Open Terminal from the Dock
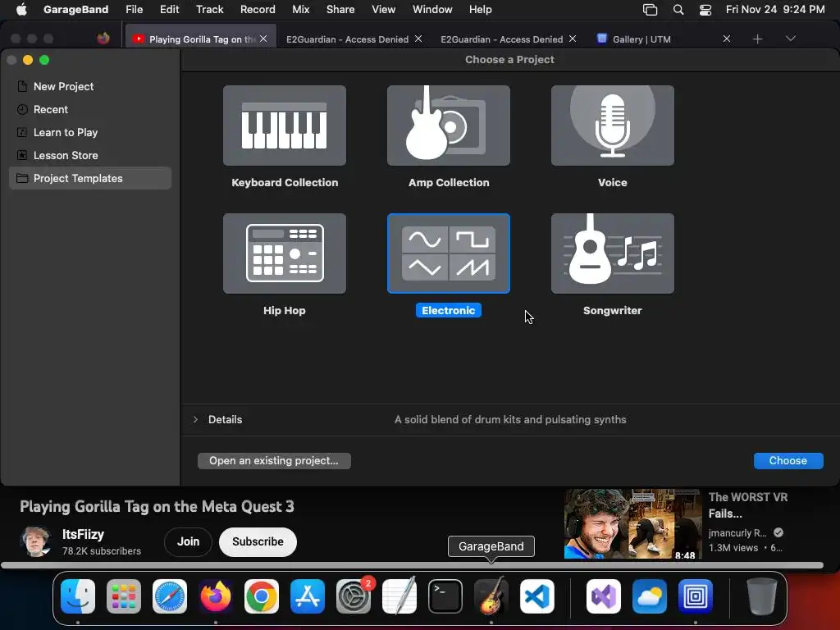Viewport: 840px width, 630px height. [445, 596]
